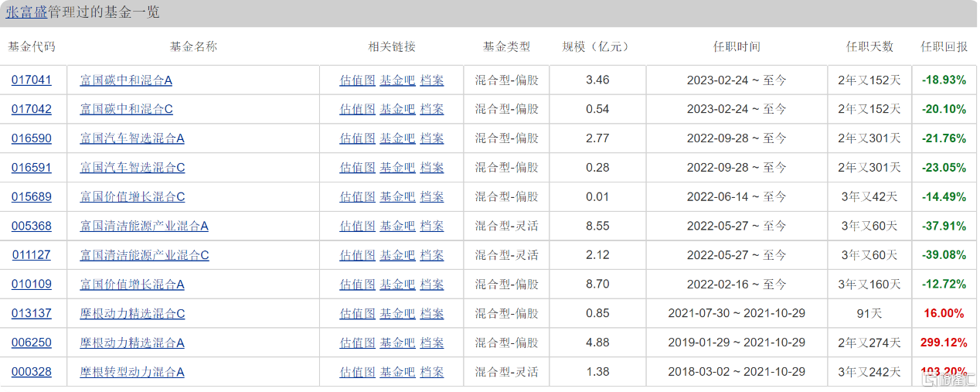Select the 3年又160天 tenure days cell
Viewport: 980px width, 392px height.
(869, 285)
